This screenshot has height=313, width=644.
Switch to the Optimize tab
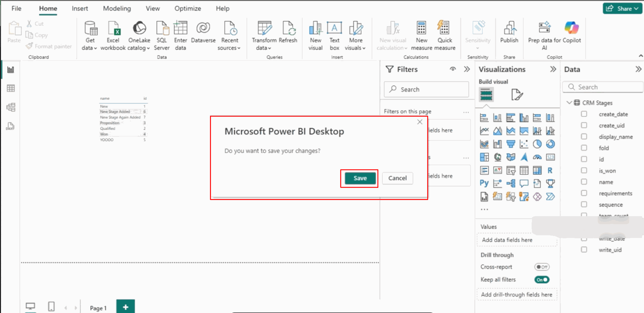pos(188,8)
